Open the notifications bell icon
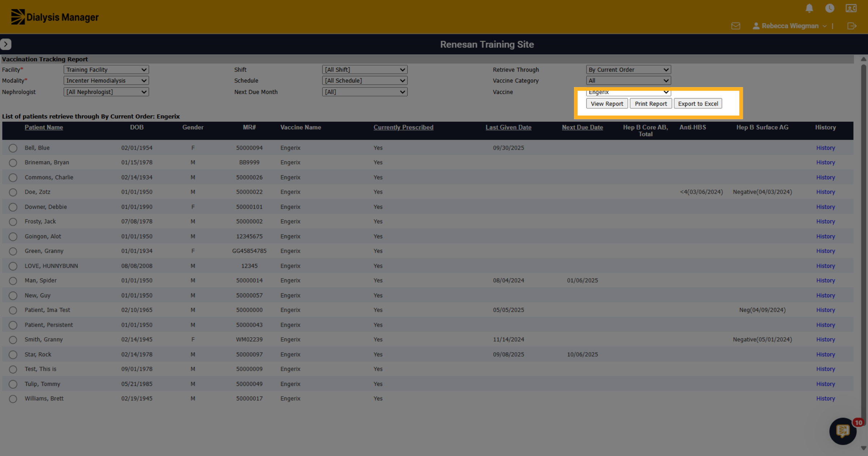 (x=809, y=8)
